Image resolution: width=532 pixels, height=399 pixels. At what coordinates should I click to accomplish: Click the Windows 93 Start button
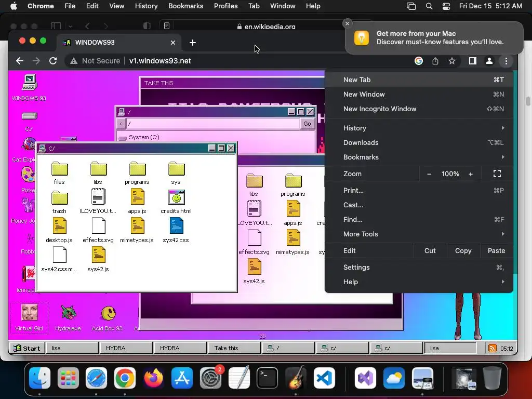coord(26,348)
